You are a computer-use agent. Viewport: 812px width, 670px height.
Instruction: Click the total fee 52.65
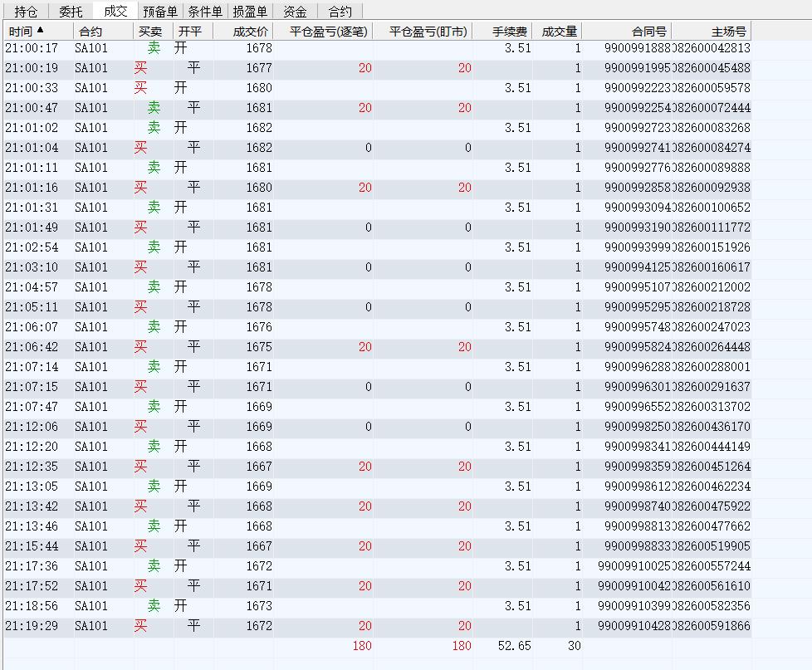pos(514,646)
